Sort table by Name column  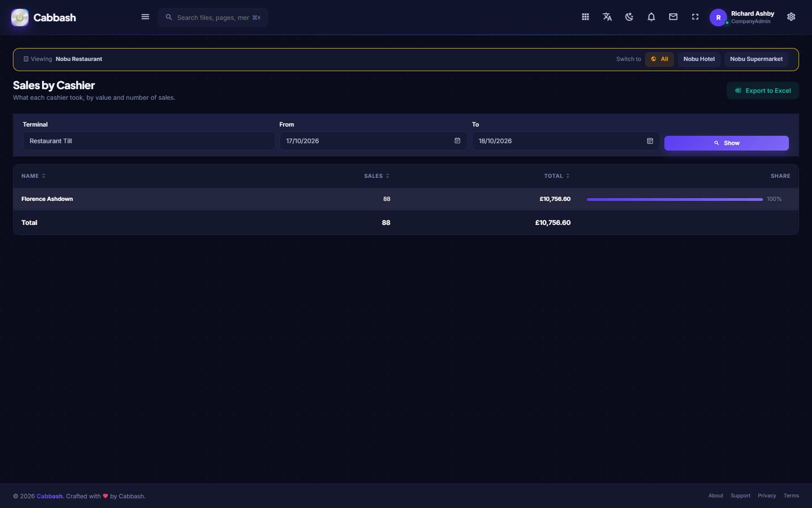[33, 176]
